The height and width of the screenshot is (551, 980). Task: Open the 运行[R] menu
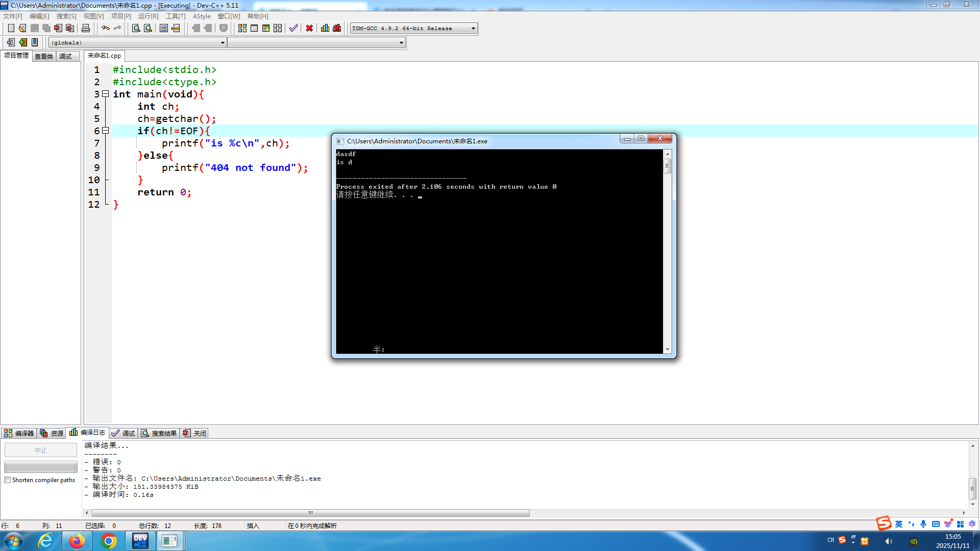[148, 16]
